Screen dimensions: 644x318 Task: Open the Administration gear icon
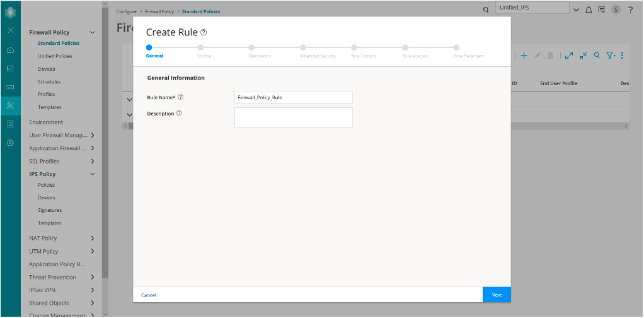pos(10,143)
